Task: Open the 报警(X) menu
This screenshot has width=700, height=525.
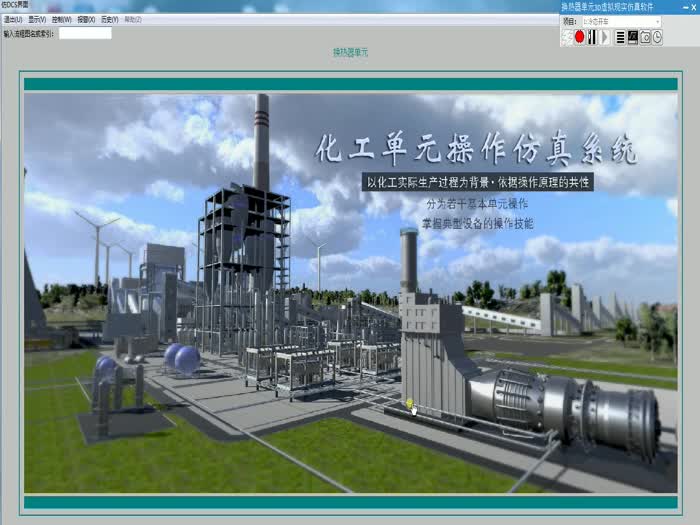Action: tap(86, 19)
